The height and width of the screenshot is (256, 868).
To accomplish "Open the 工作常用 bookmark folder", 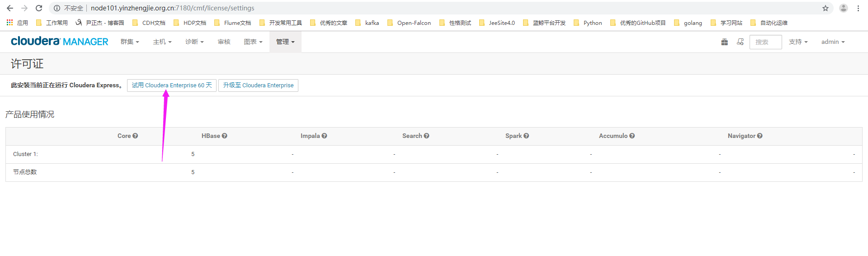I will click(x=52, y=23).
